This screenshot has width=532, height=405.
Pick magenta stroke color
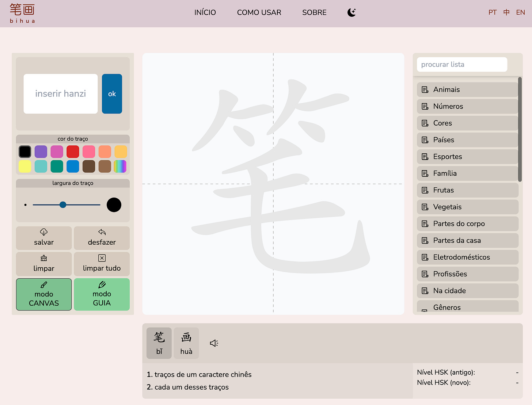tap(57, 152)
